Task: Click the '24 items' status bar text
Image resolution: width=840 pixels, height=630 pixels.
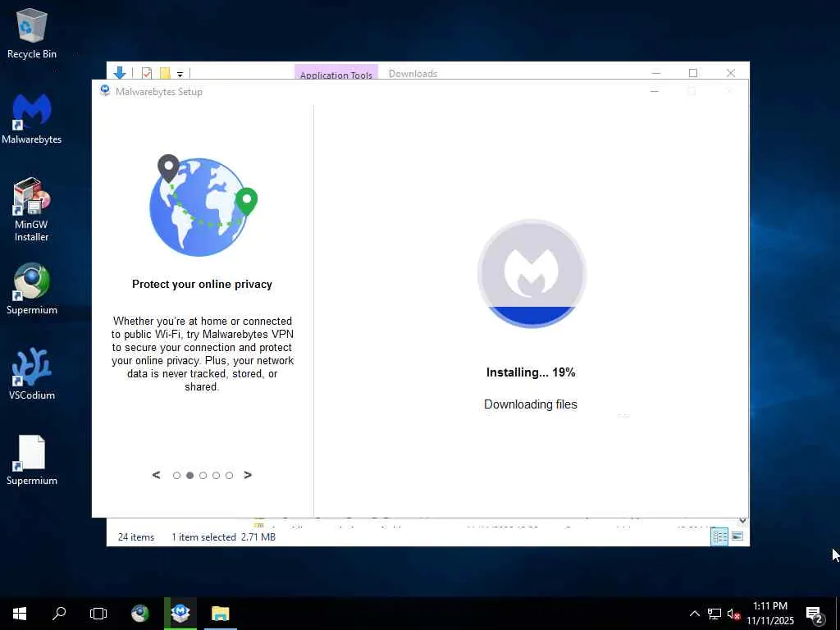Action: click(x=136, y=536)
